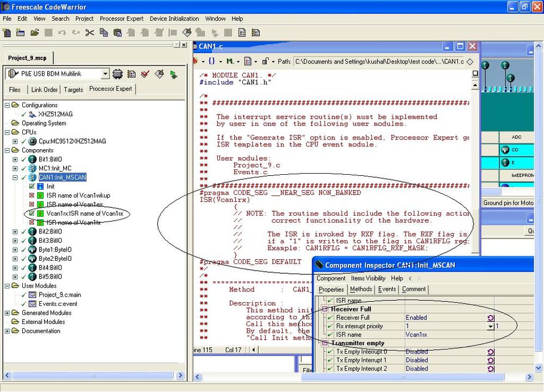Open Items Visibility menu in Component Inspector
The height and width of the screenshot is (392, 544).
point(368,278)
